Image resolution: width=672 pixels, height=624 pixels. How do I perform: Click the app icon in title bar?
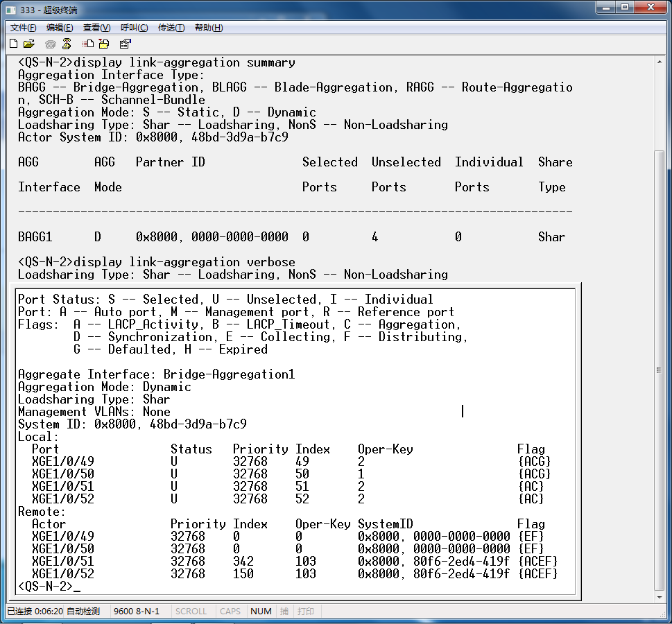click(x=11, y=10)
